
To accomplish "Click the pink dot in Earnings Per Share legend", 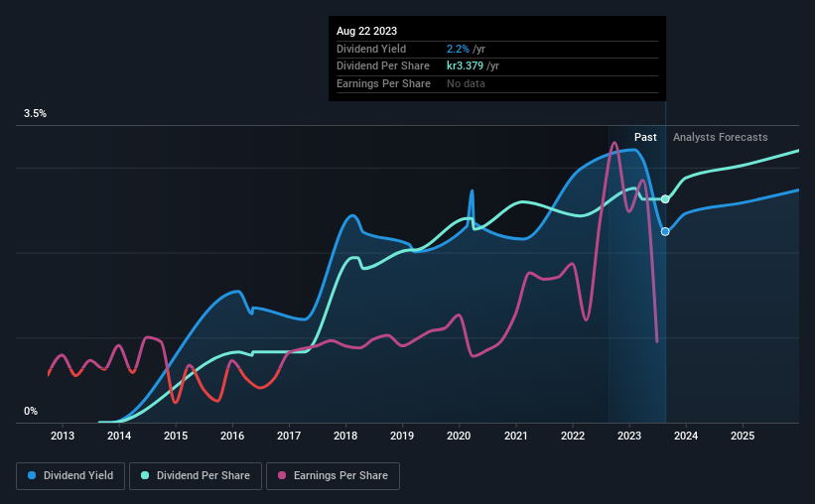I will click(282, 475).
